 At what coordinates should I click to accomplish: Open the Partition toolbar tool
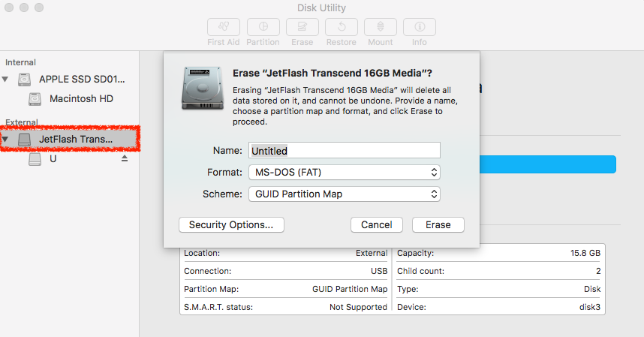[x=263, y=27]
